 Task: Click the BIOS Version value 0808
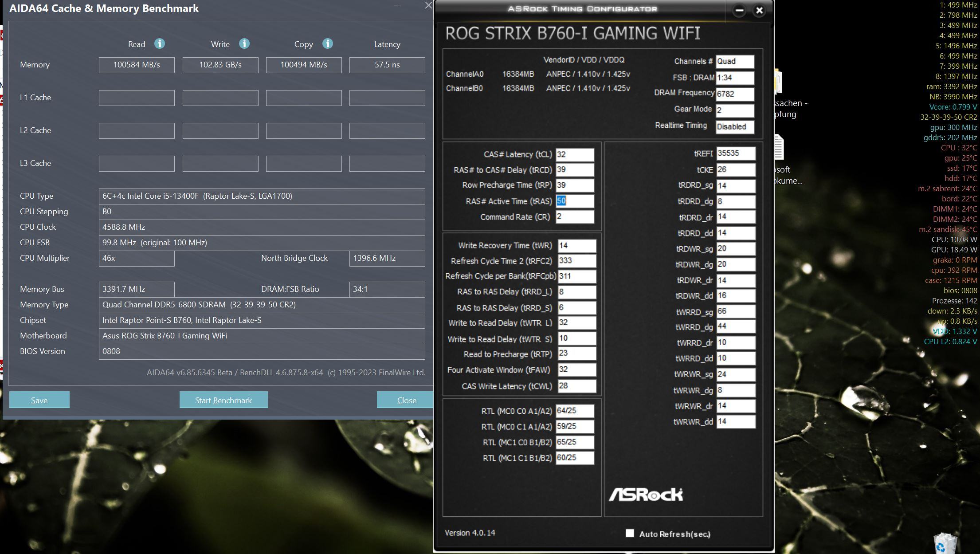pos(262,351)
